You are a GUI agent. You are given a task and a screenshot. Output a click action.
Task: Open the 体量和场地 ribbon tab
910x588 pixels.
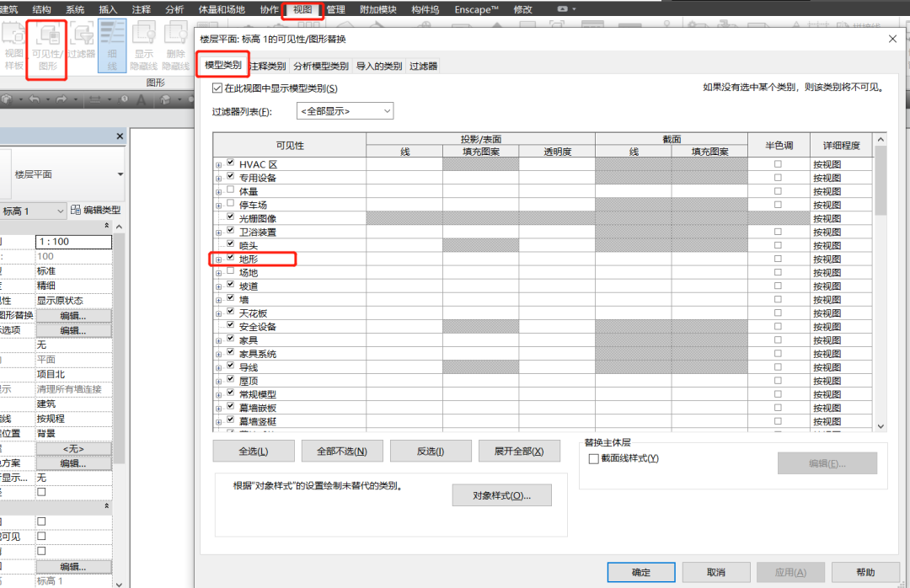(x=222, y=9)
